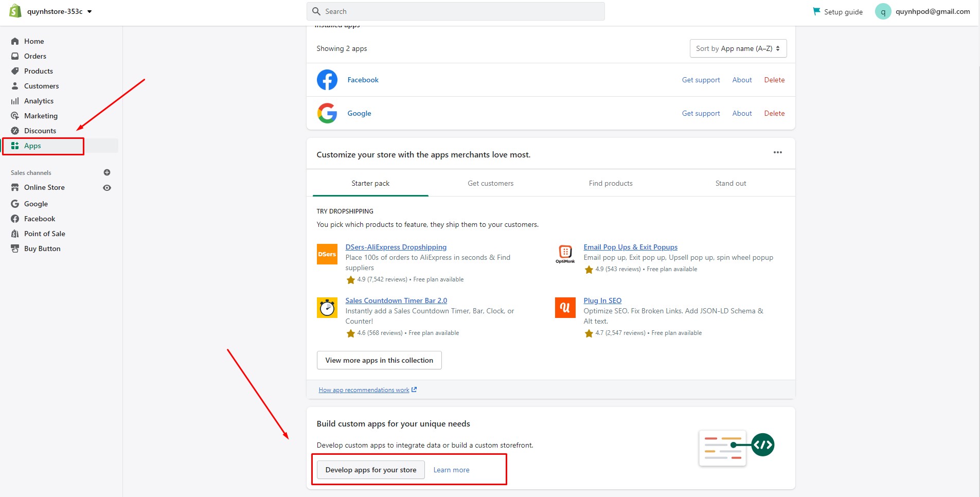Open Orders in the sidebar
Viewport: 980px width, 497px height.
(x=35, y=56)
